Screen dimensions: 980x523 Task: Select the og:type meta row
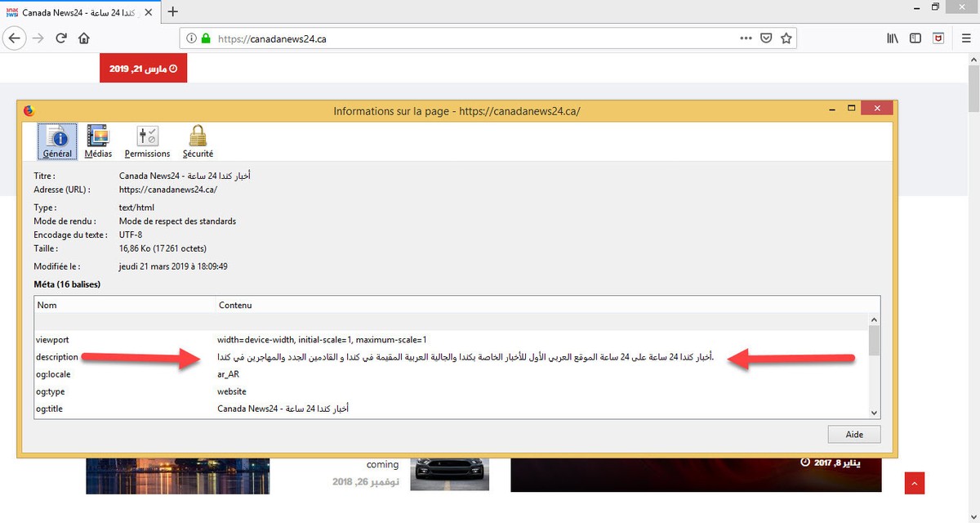coord(451,391)
